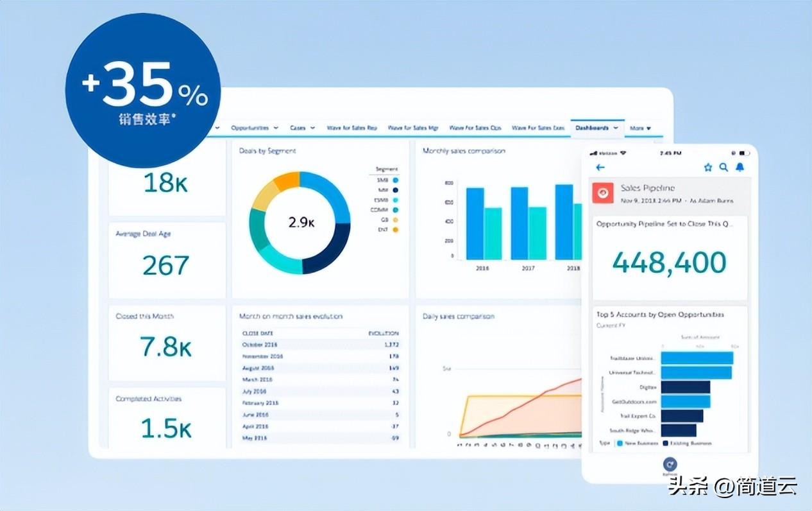Tap the red Sales Pipeline dashboard icon

pyautogui.click(x=603, y=193)
